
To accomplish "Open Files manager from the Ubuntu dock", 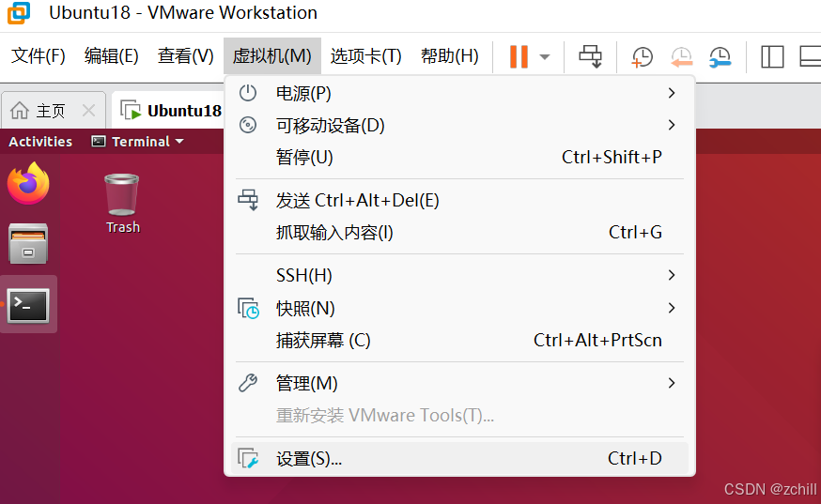I will click(28, 243).
